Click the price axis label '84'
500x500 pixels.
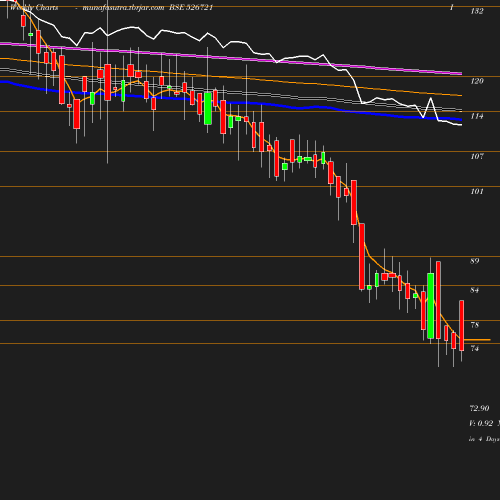tap(475, 290)
